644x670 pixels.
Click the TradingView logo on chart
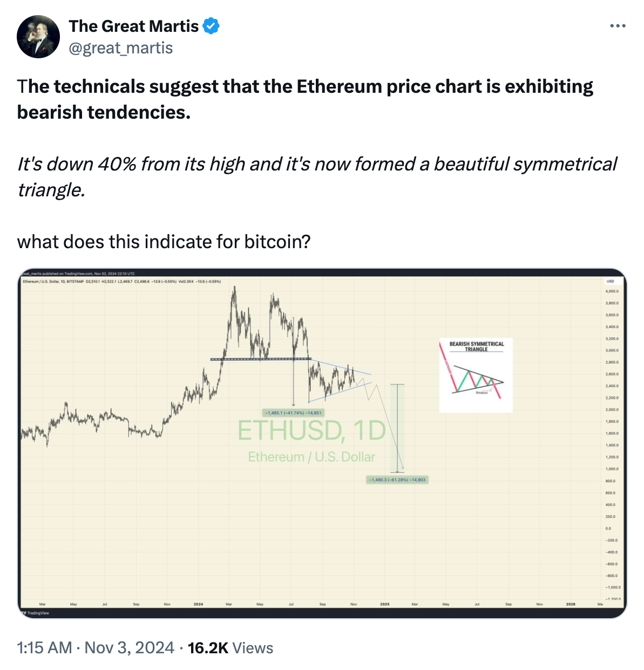(x=36, y=613)
